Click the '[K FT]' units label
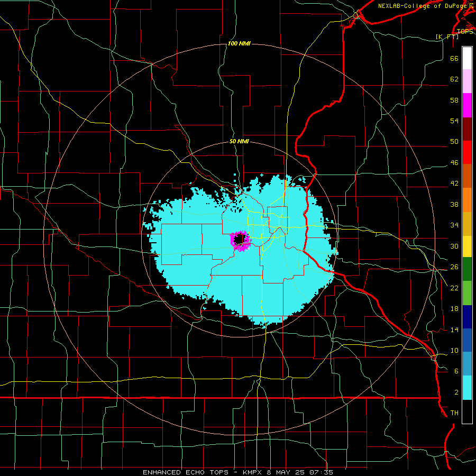 [x=447, y=36]
